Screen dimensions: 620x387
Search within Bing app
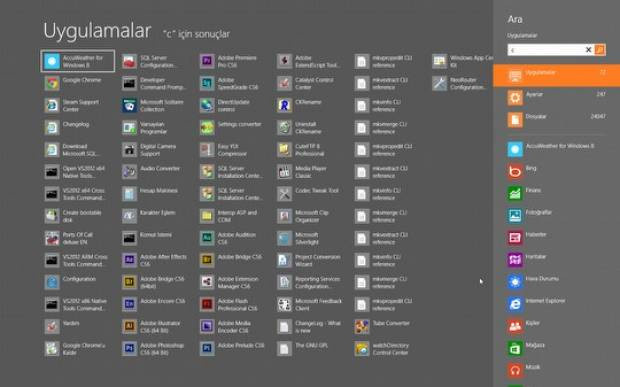coord(556,171)
